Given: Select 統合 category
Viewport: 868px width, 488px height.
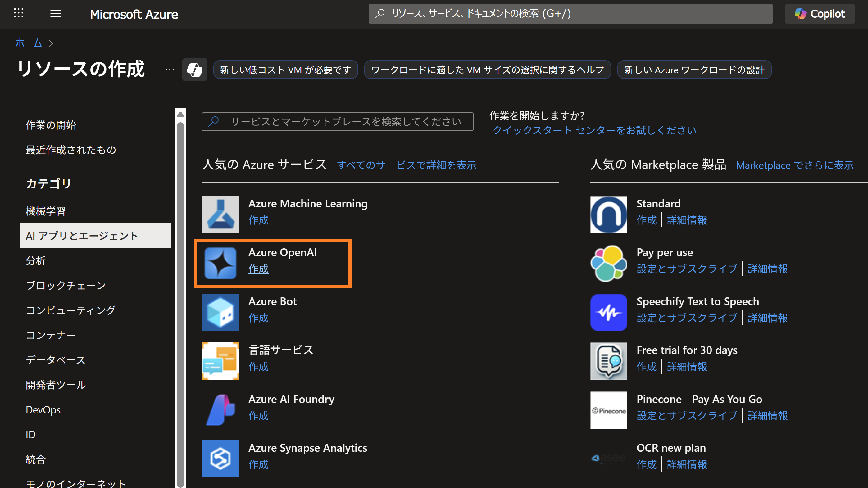Looking at the screenshot, I should tap(95, 459).
